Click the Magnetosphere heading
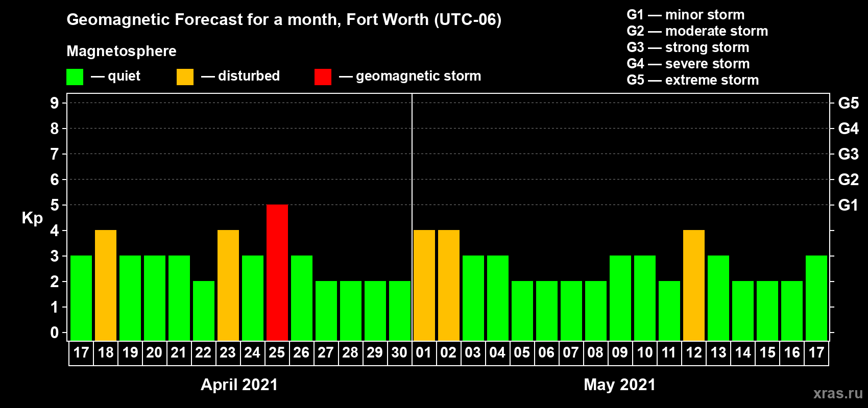Screen dimensions: 868x408 coord(122,51)
